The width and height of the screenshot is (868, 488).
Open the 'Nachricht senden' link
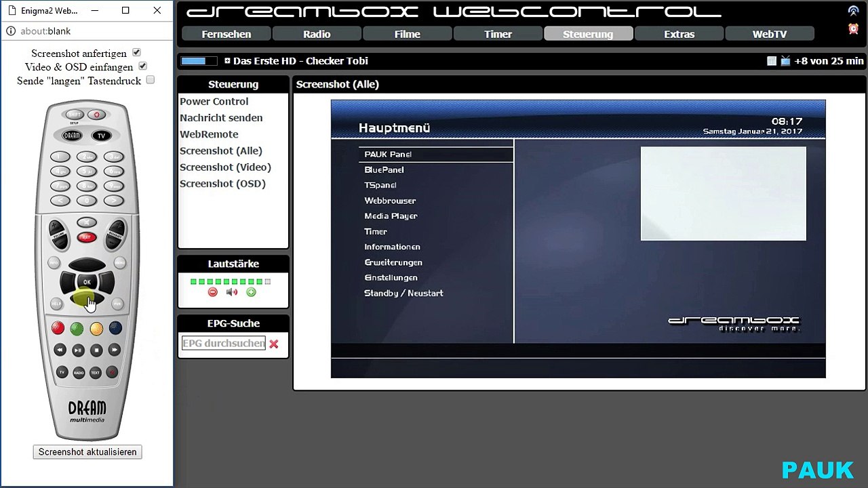click(221, 118)
